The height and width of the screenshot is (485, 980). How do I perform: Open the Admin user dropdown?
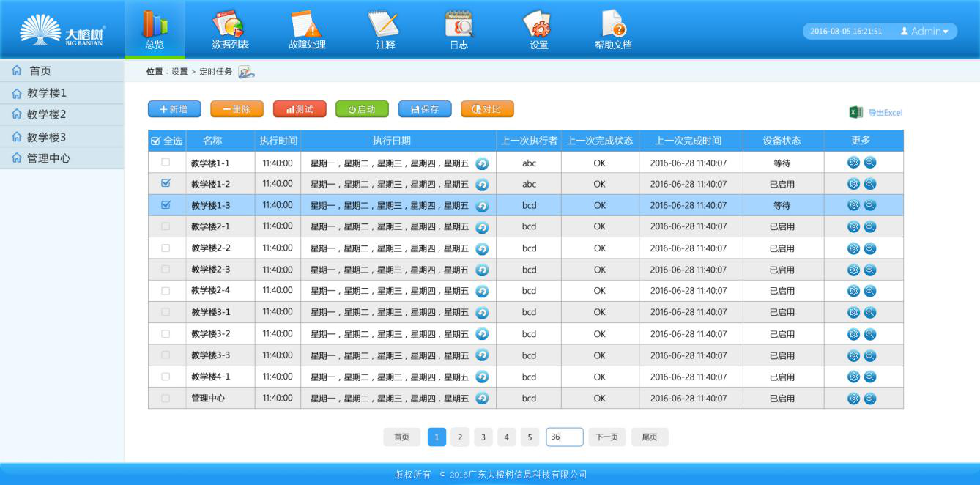pyautogui.click(x=924, y=32)
